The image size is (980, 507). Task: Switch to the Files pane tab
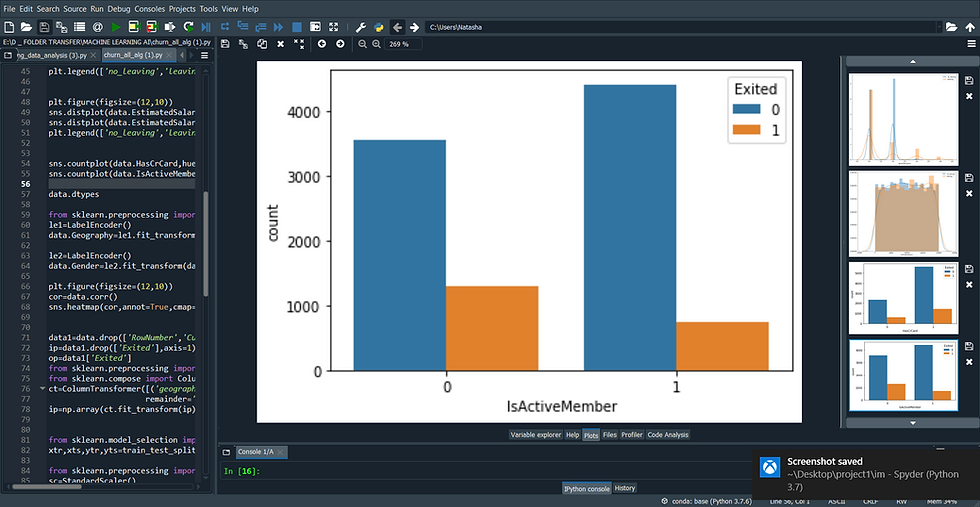point(609,434)
